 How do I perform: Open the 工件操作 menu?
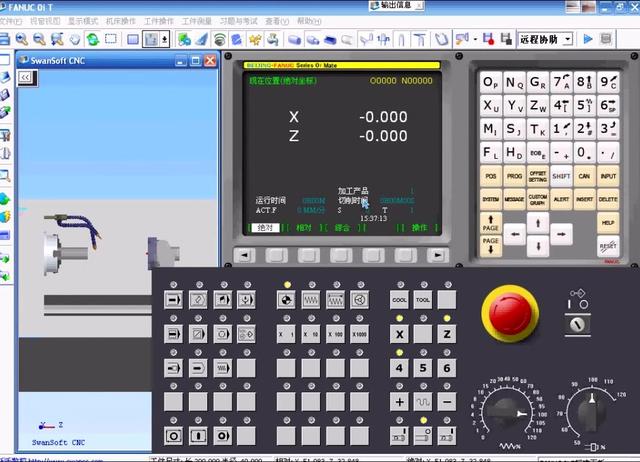point(159,21)
